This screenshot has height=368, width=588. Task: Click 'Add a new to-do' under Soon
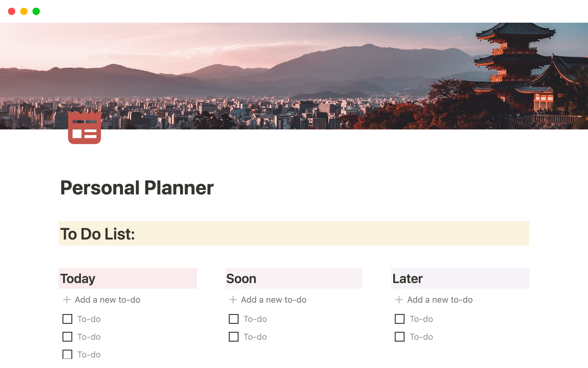point(274,300)
